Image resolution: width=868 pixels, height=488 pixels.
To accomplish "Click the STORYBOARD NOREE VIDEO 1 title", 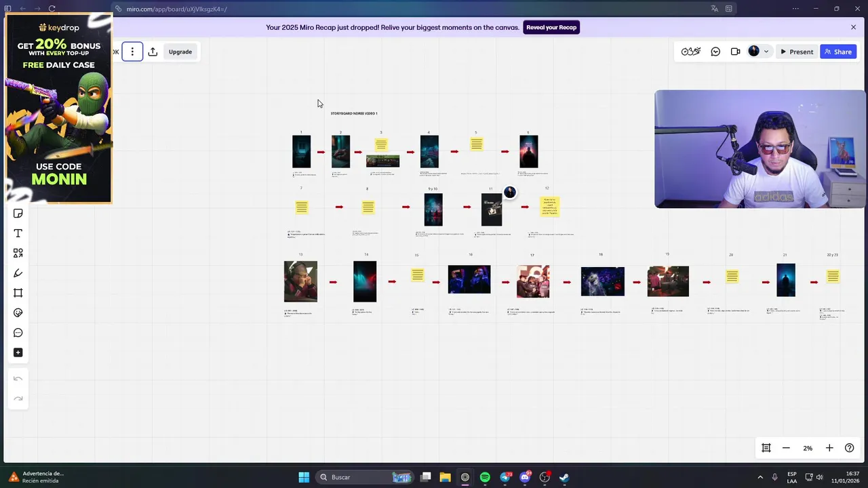I will pos(354,113).
